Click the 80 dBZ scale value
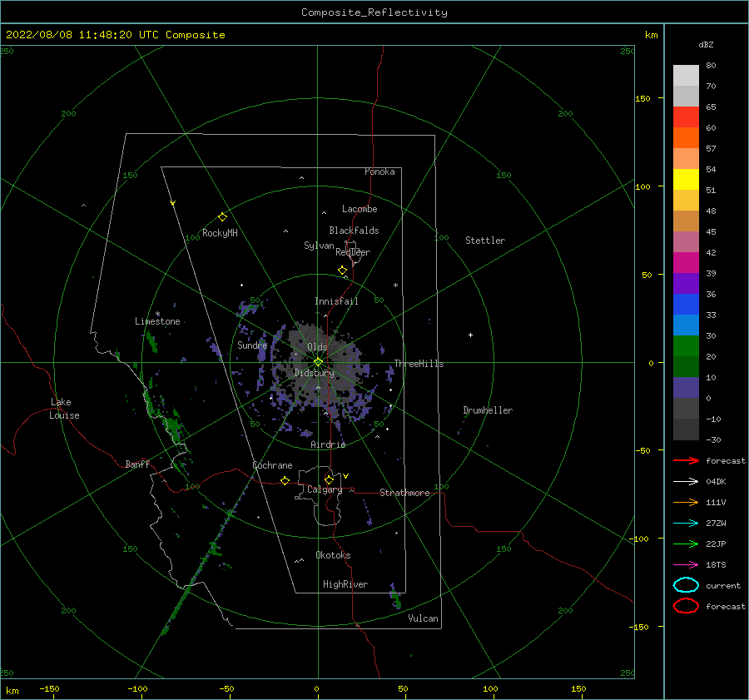This screenshot has width=749, height=700. 711,66
